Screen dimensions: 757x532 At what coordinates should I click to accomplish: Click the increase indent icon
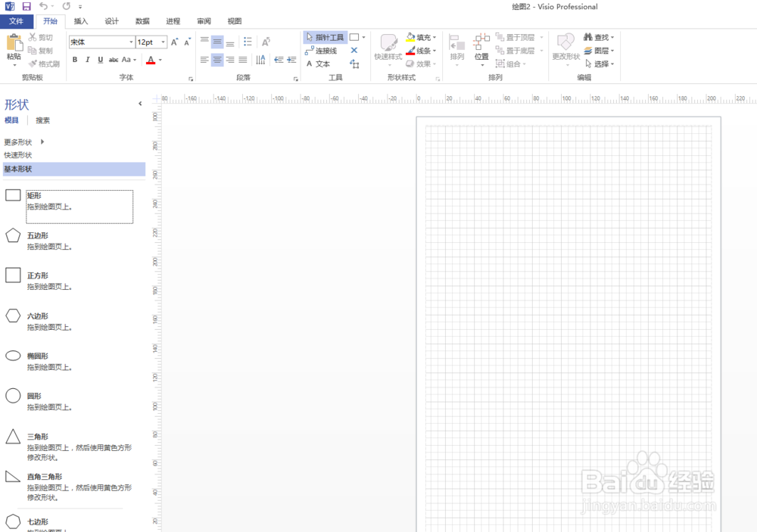(291, 60)
